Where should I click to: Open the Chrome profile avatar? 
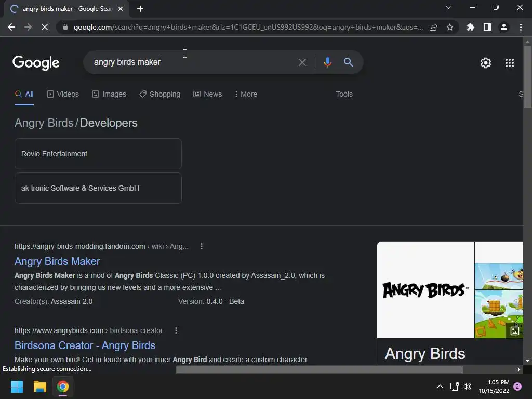click(504, 27)
